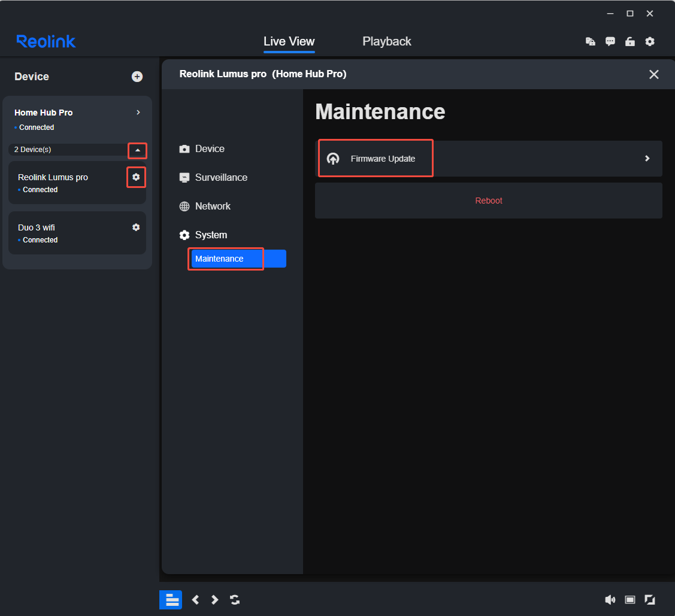
Task: Collapse the 2 Device(s) list arrow
Action: click(138, 150)
